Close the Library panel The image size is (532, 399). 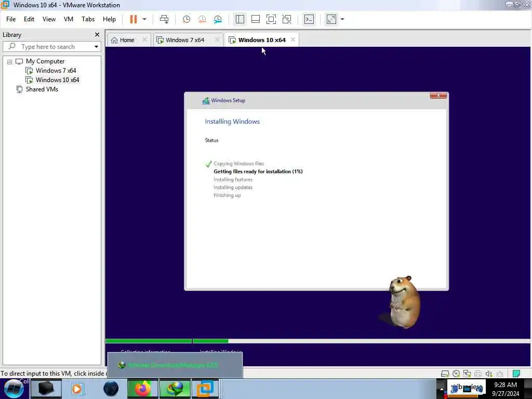(x=97, y=35)
